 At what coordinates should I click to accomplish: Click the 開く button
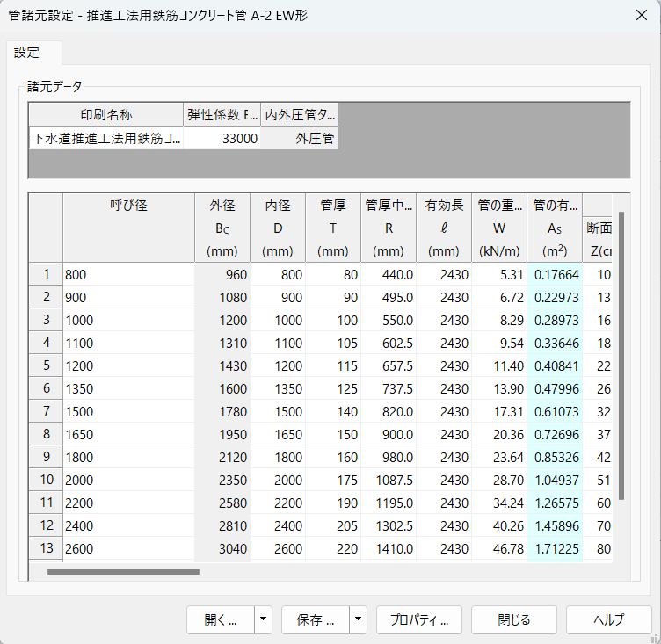(x=220, y=619)
